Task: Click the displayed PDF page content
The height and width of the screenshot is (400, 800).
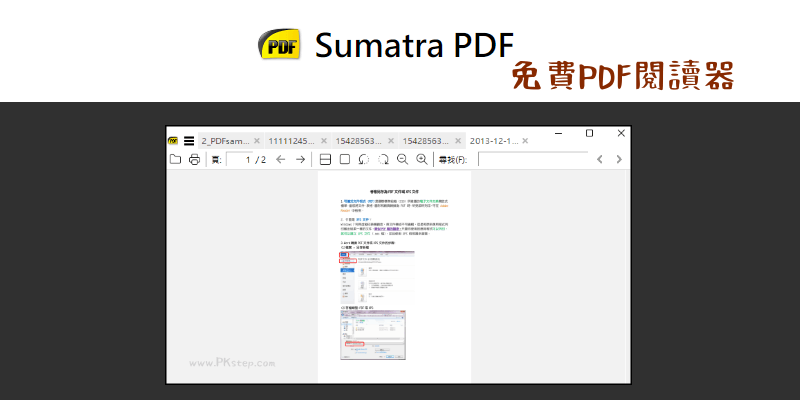Action: pos(394,276)
